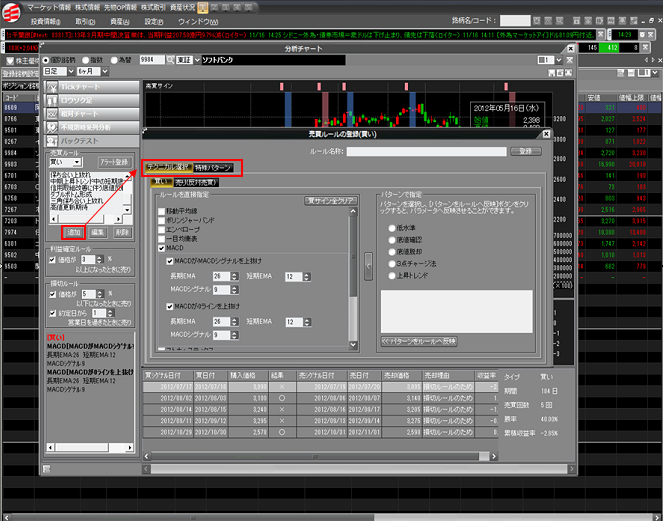Uncheck the MACD checkbox
Image resolution: width=663 pixels, height=521 pixels.
tap(161, 248)
